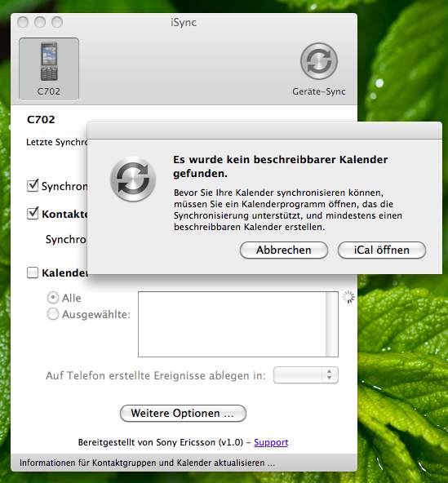Close the iSync window
This screenshot has width=448, height=483.
23,22
